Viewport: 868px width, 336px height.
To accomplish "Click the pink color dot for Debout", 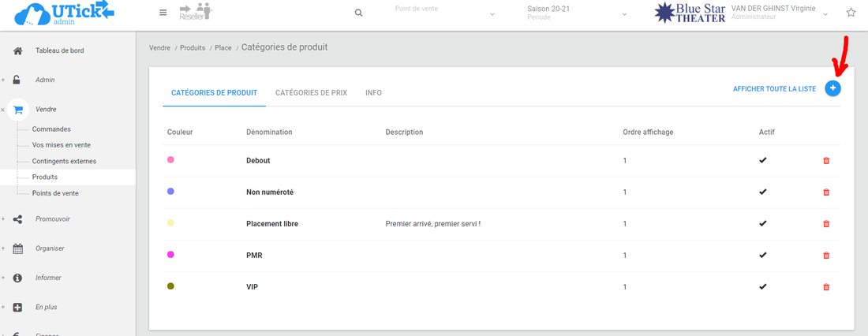I will [170, 160].
